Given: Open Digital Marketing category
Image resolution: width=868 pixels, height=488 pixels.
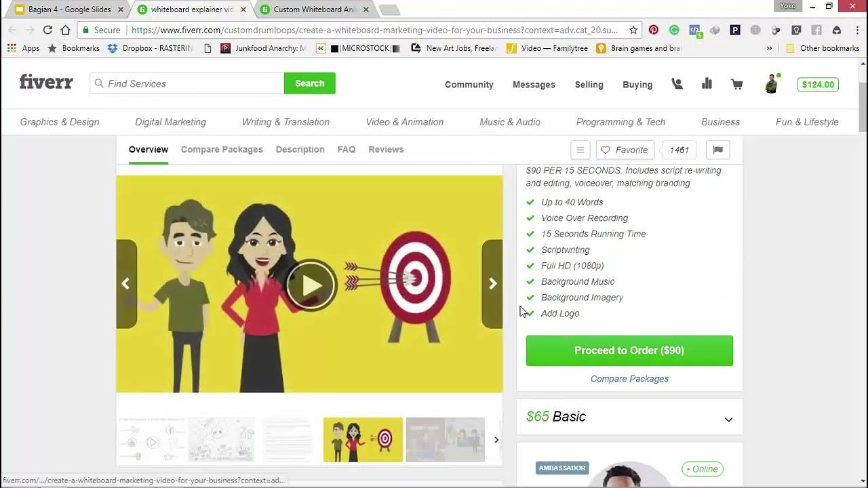Looking at the screenshot, I should pos(170,122).
